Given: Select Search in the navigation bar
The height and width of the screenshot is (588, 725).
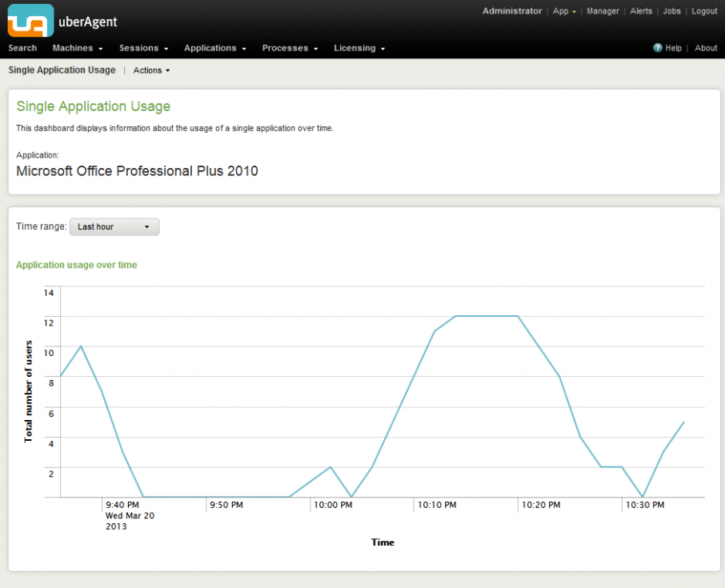Looking at the screenshot, I should click(x=22, y=48).
